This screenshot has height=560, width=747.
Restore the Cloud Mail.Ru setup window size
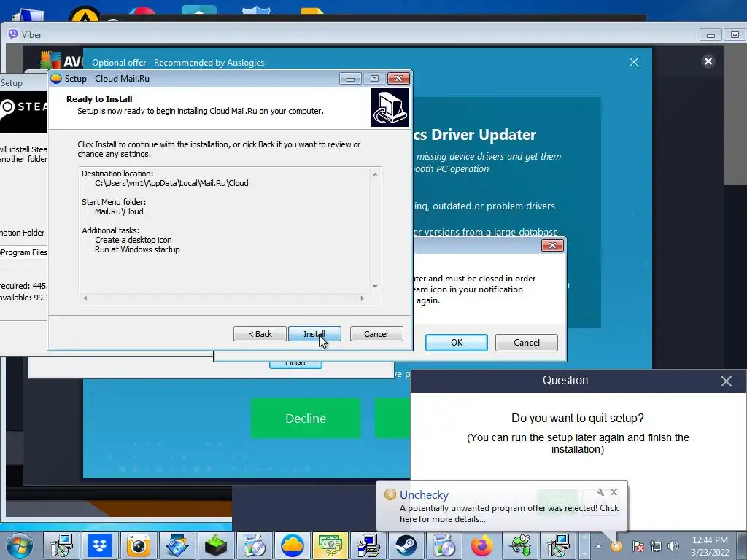[374, 79]
